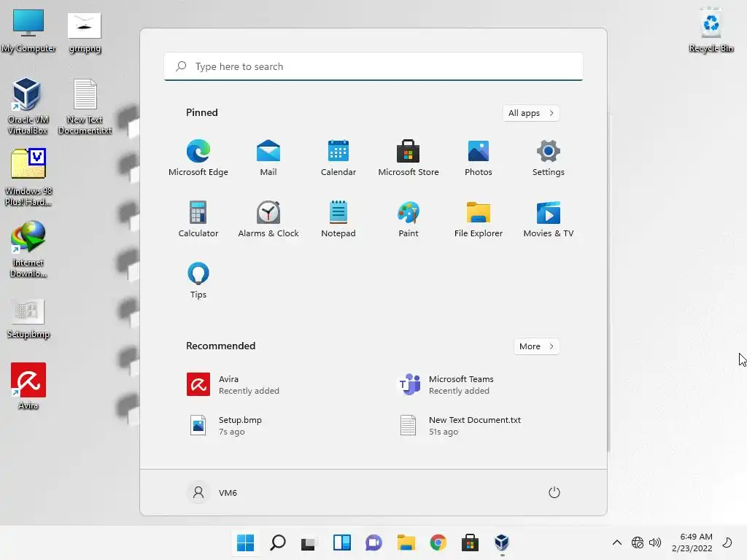747x560 pixels.
Task: Select Recycle Bin on desktop
Action: (711, 29)
